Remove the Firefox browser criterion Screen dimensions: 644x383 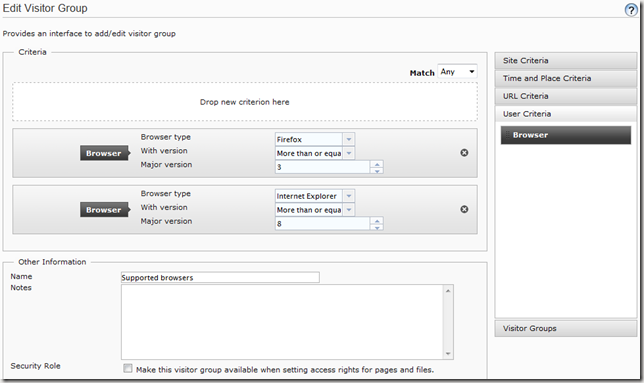[464, 153]
